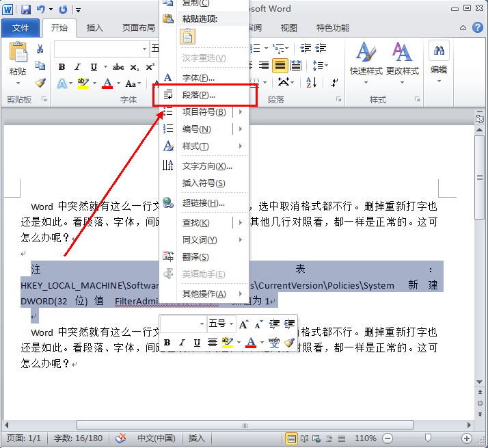Toggle Italic in the mini toolbar
This screenshot has height=448, width=488.
click(x=182, y=343)
